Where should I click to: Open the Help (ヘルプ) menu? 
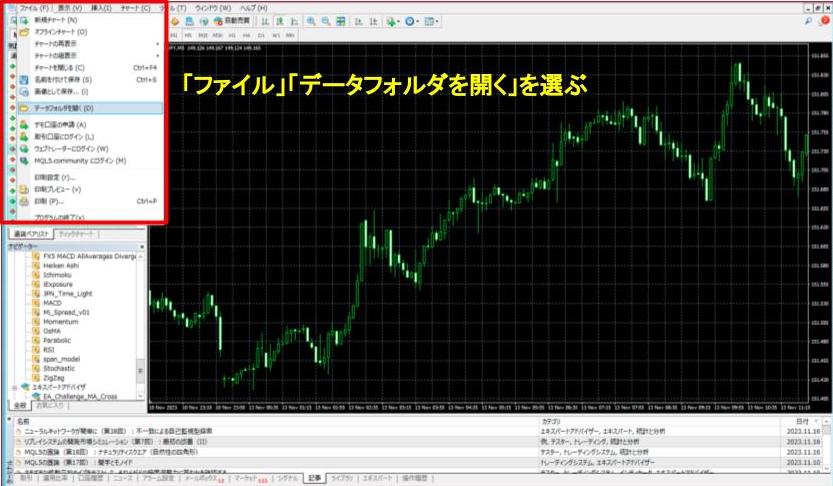point(253,8)
